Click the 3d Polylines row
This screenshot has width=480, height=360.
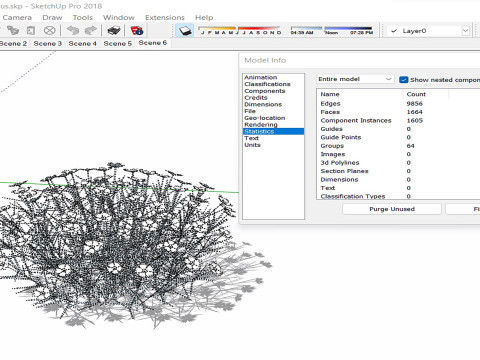(x=397, y=163)
